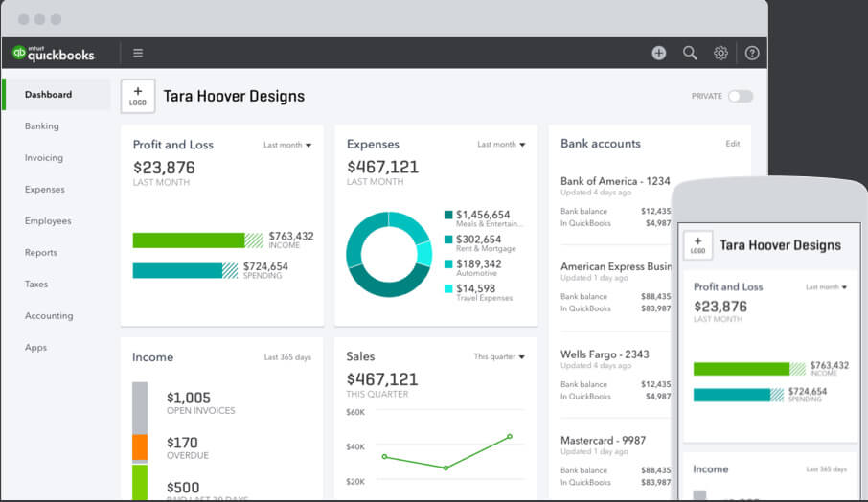Open search with the magnifier icon
868x502 pixels.
pyautogui.click(x=690, y=54)
